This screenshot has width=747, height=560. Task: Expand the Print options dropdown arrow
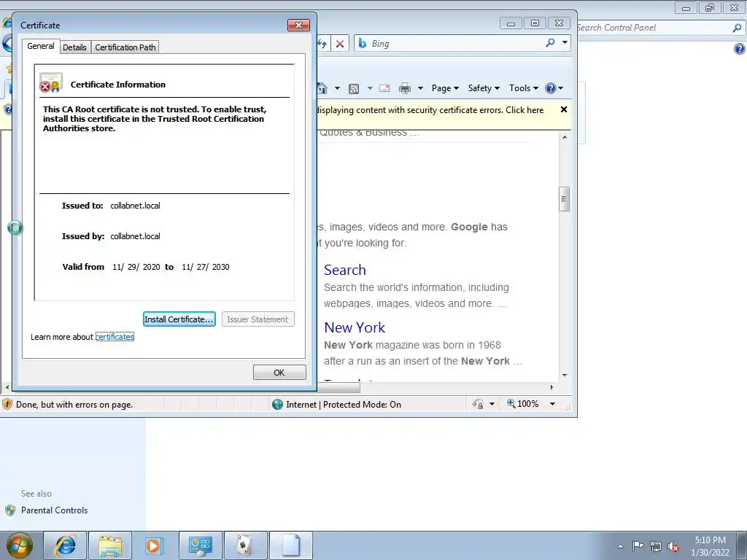[420, 88]
